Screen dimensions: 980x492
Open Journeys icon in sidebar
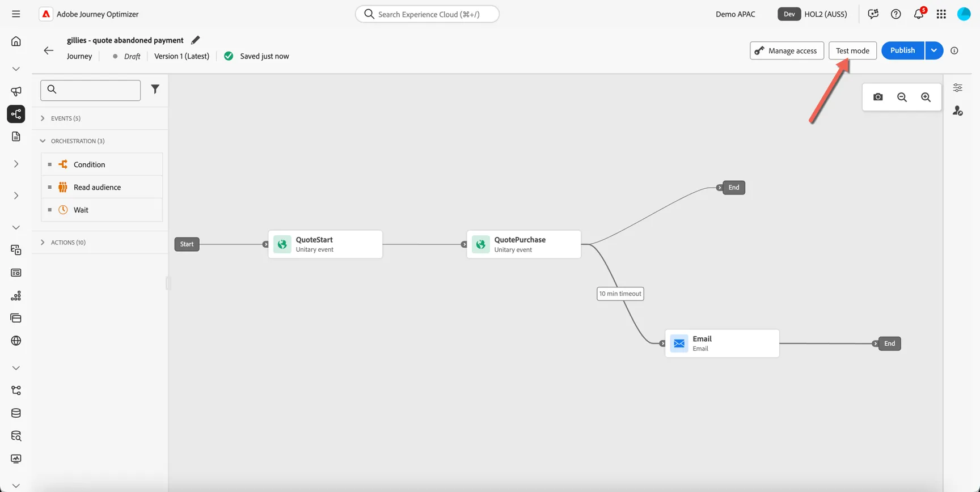click(x=16, y=114)
